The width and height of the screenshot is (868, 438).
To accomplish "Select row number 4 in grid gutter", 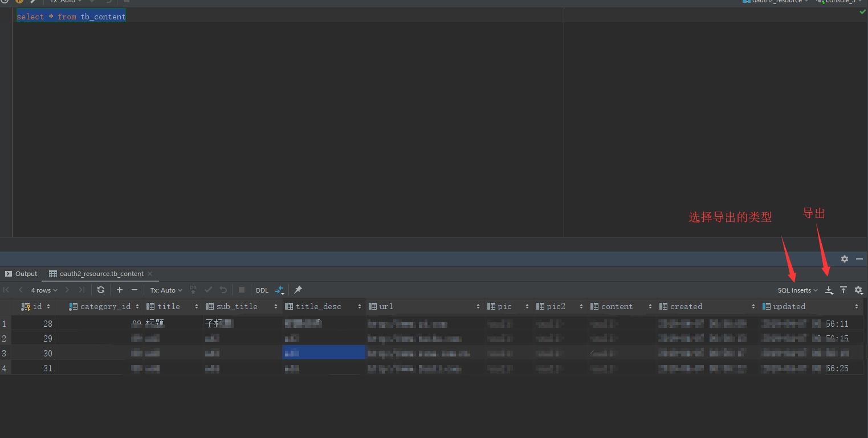I will pos(5,368).
